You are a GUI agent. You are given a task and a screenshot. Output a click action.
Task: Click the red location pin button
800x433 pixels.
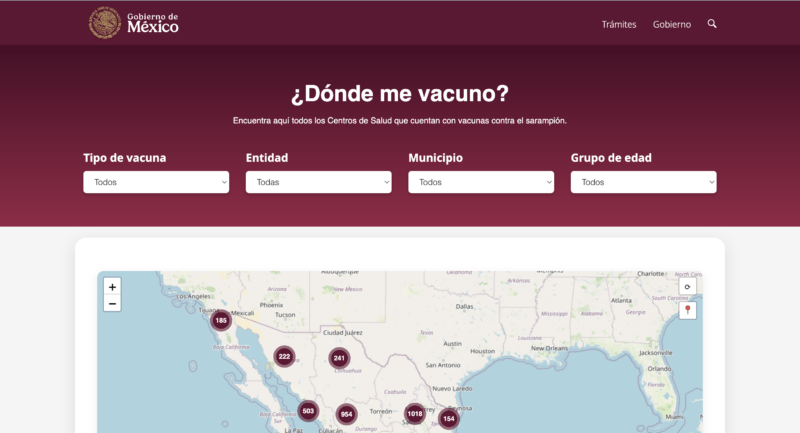(x=687, y=311)
